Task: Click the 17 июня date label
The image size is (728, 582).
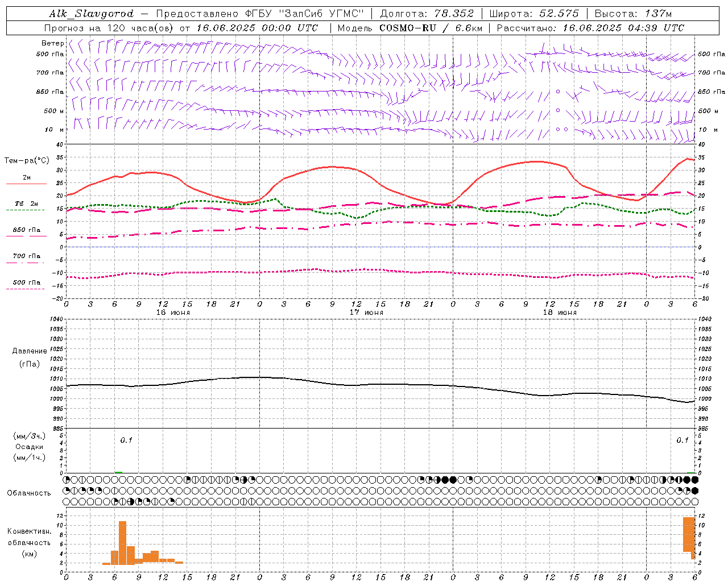Action: (366, 312)
